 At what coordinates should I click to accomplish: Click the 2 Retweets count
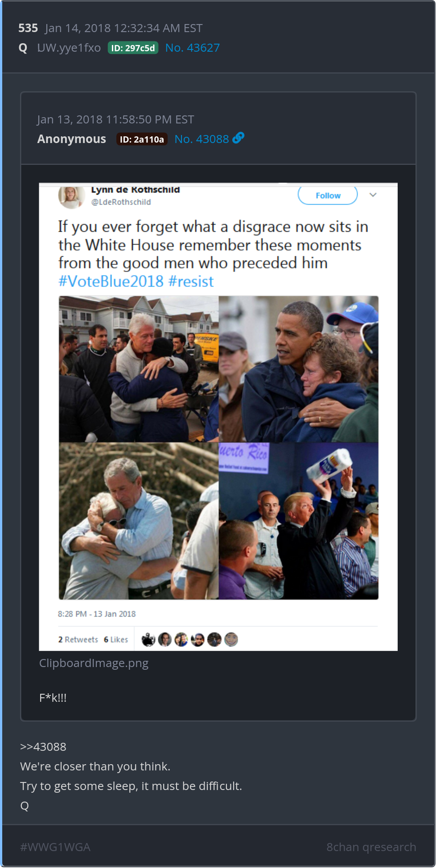pyautogui.click(x=78, y=639)
